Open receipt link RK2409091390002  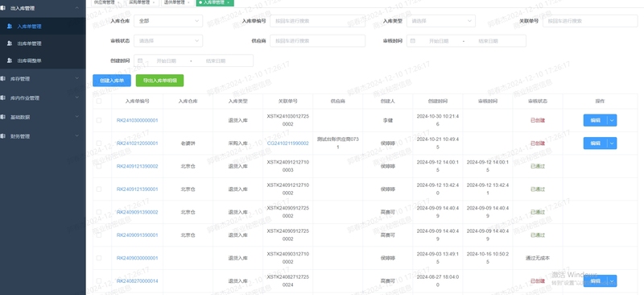[137, 212]
